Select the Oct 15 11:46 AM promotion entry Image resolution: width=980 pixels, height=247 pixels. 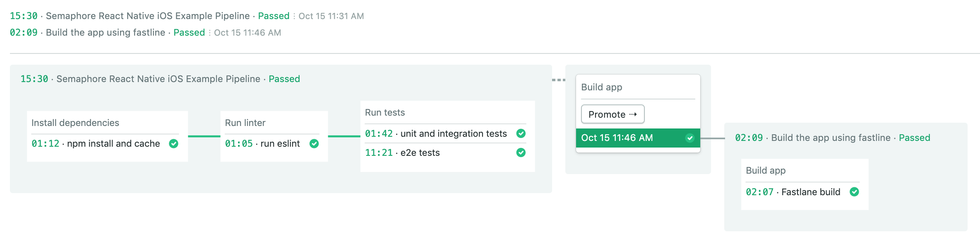(617, 138)
